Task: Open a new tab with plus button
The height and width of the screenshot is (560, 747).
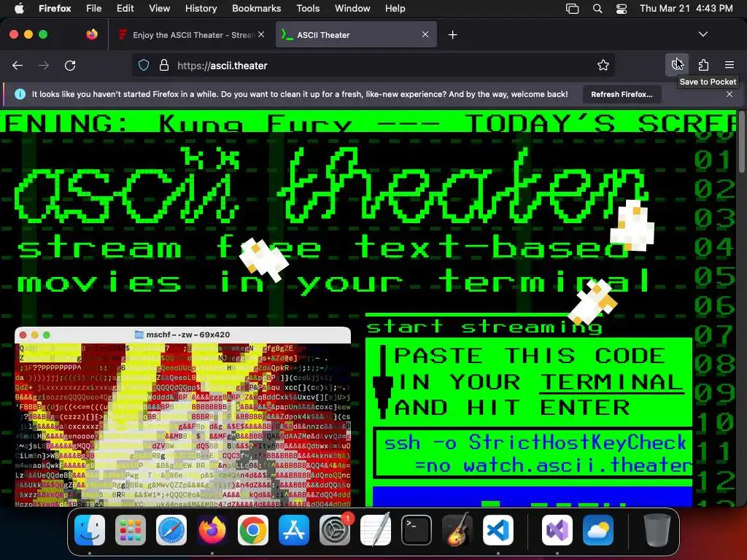Action: [x=452, y=35]
